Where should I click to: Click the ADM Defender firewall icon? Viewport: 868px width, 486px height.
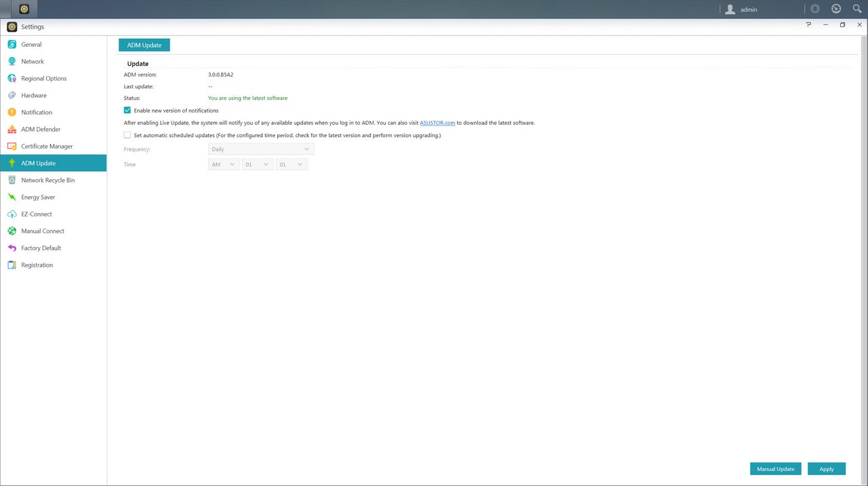(x=12, y=129)
